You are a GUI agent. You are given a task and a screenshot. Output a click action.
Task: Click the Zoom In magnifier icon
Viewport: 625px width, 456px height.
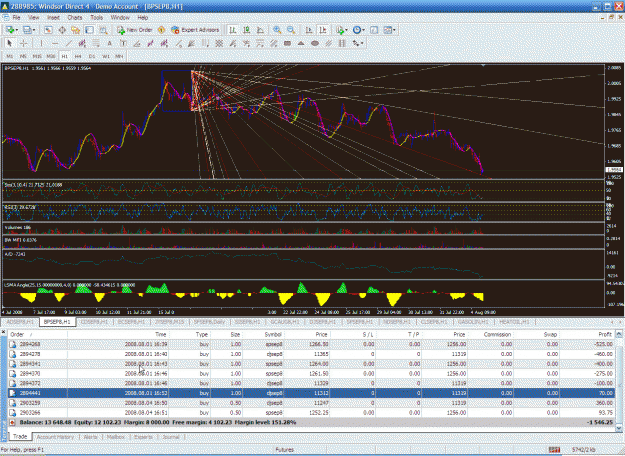[x=277, y=30]
